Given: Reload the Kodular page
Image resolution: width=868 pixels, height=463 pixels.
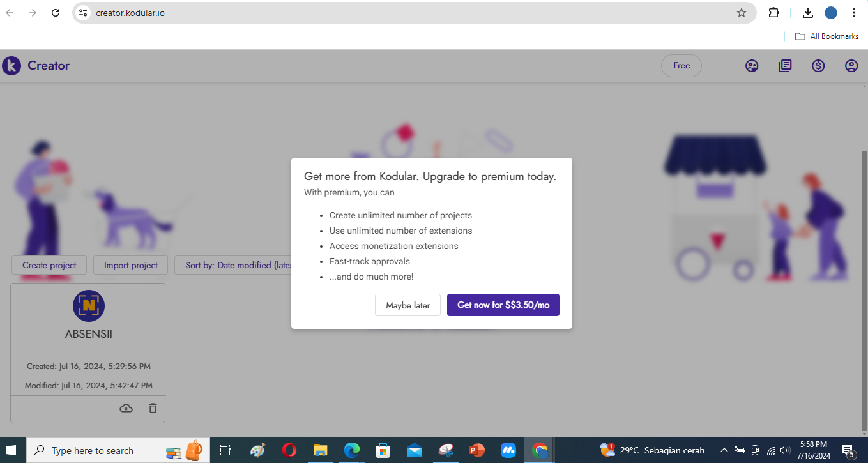Looking at the screenshot, I should [x=56, y=13].
